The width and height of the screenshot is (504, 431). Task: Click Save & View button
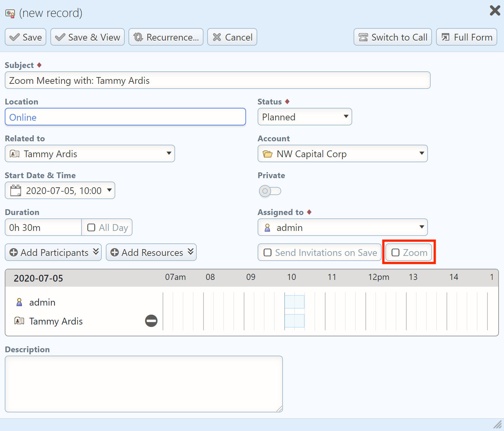tap(88, 37)
